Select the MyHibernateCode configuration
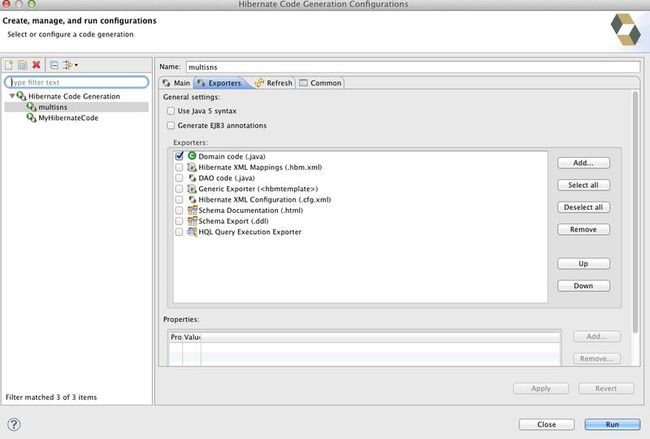 point(68,118)
